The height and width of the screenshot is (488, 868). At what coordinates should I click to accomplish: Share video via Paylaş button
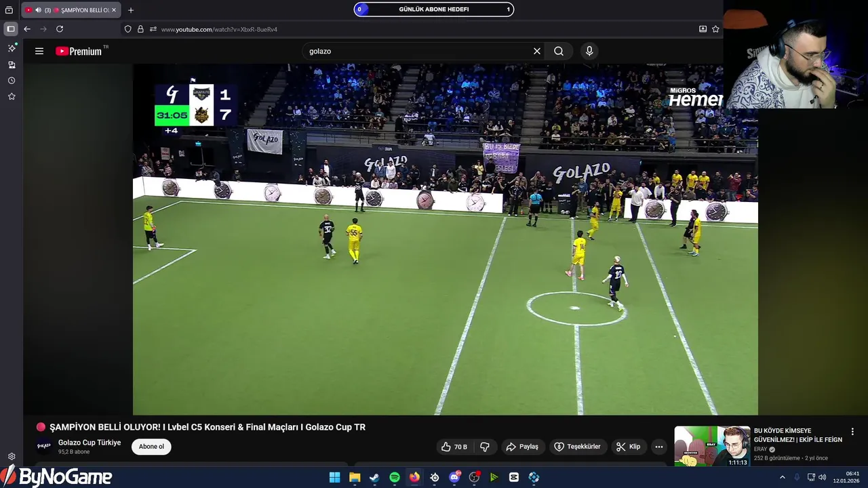(x=522, y=447)
